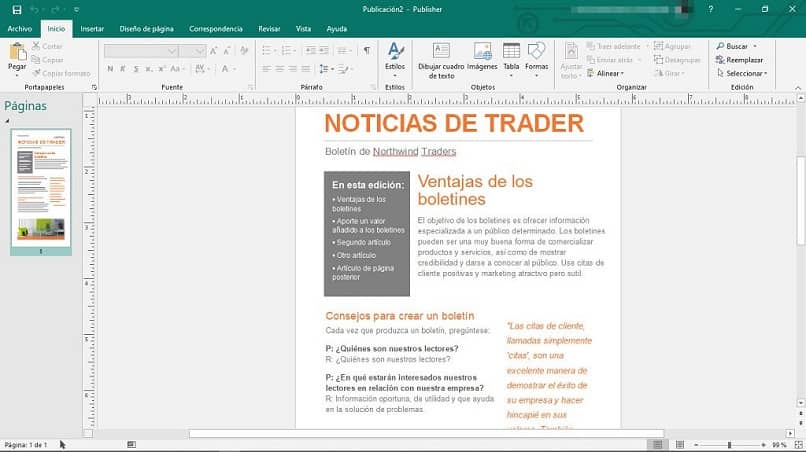Click the increase indent icon
806x452 pixels.
(x=324, y=50)
